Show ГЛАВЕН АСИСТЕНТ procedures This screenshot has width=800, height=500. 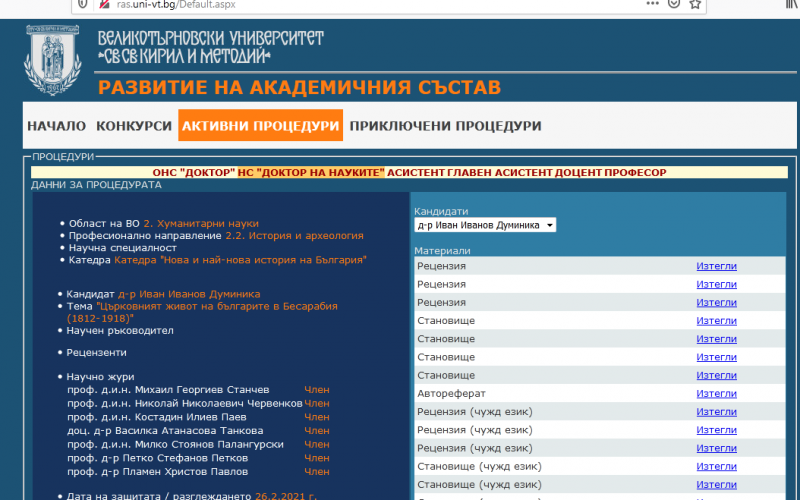(x=485, y=172)
